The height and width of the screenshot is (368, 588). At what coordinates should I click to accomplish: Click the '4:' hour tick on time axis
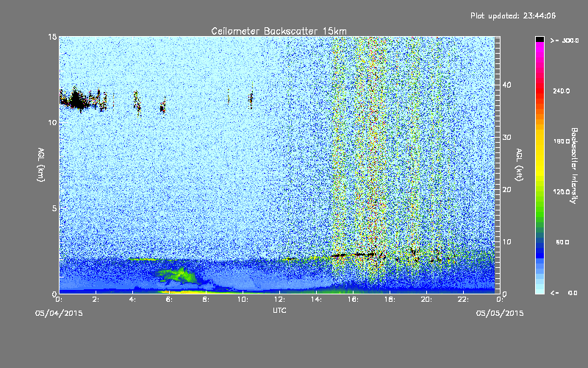tap(132, 300)
